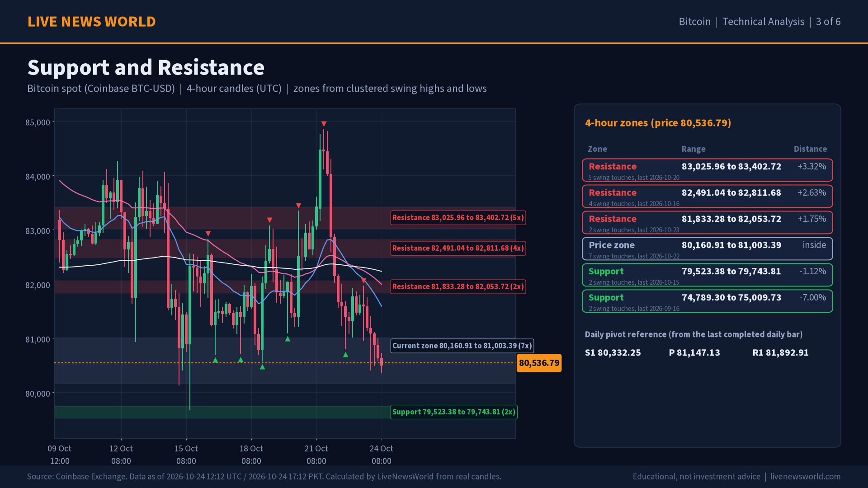Click the Daily pivot reference heading
Viewport: 868px width, 488px height.
click(x=693, y=334)
